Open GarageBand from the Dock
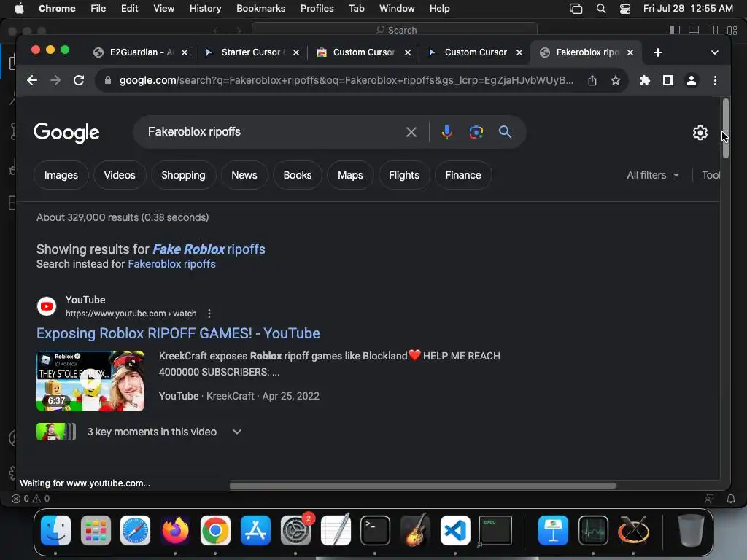This screenshot has width=747, height=560. tap(415, 531)
